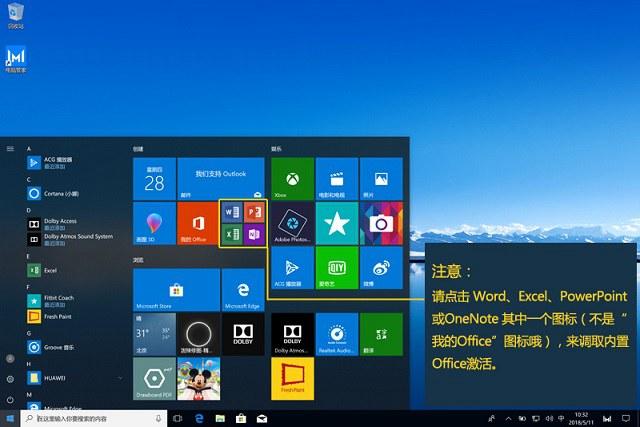Open the network icon in system tray
Screen dimensions: 640x427
(536, 418)
